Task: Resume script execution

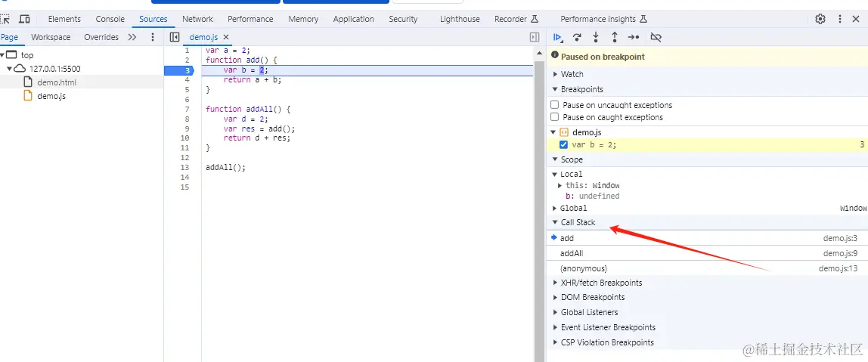Action: pyautogui.click(x=558, y=37)
